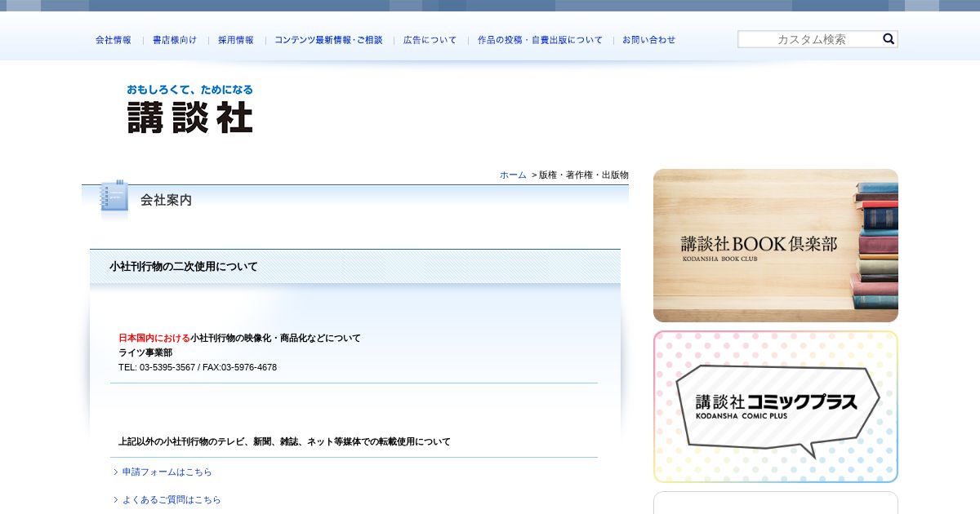980x514 pixels.
Task: Click the search magnifier icon
Action: pos(889,39)
